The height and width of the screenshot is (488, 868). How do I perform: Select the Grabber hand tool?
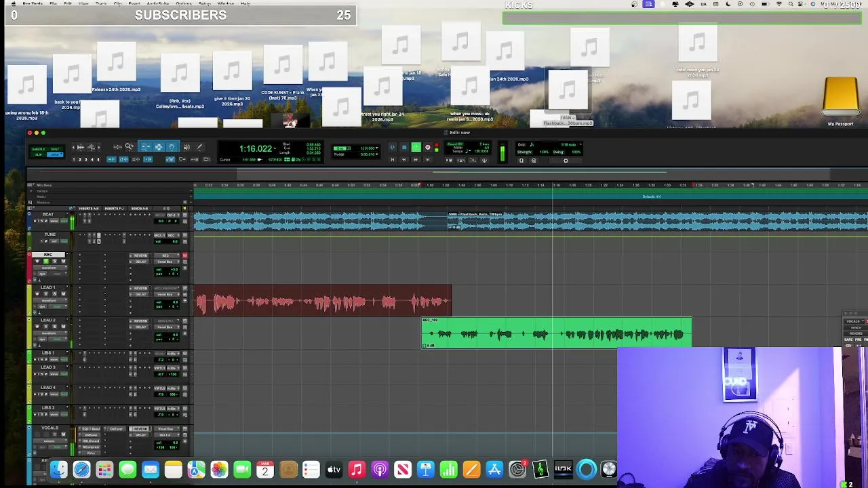172,146
